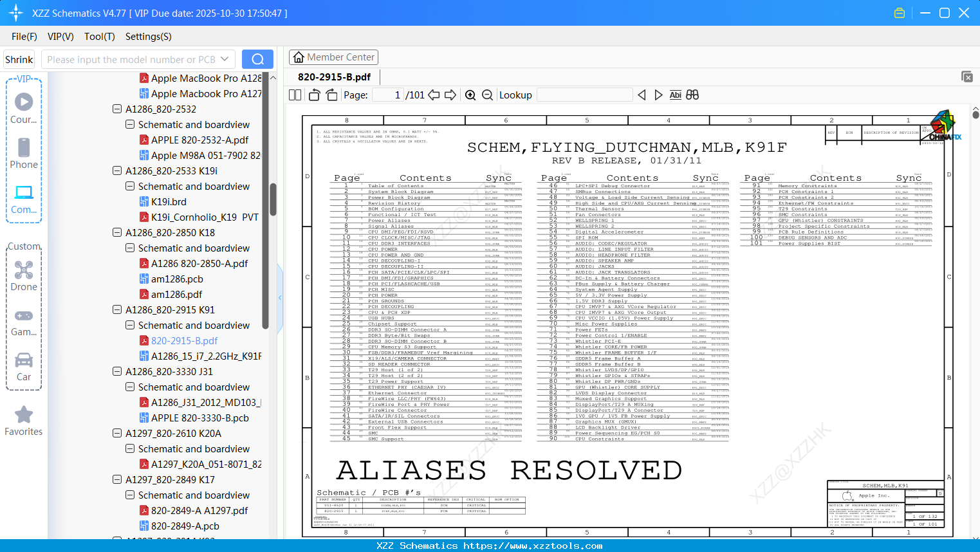Collapse the A1286_820-2915 K91 node
Viewport: 980px width, 552px height.
click(x=117, y=309)
